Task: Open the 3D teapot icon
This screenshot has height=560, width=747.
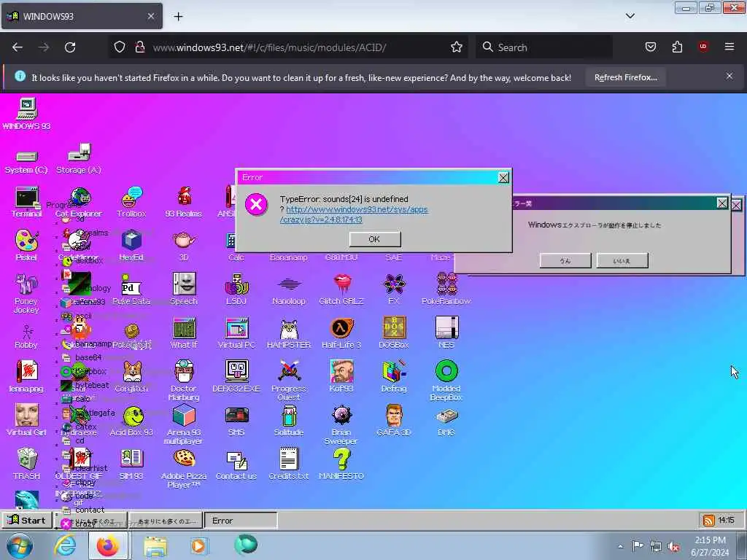Action: pyautogui.click(x=184, y=241)
